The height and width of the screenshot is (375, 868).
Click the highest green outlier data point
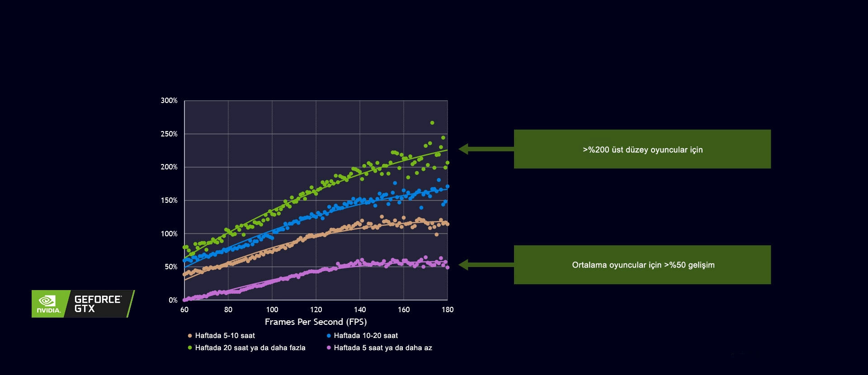(432, 123)
